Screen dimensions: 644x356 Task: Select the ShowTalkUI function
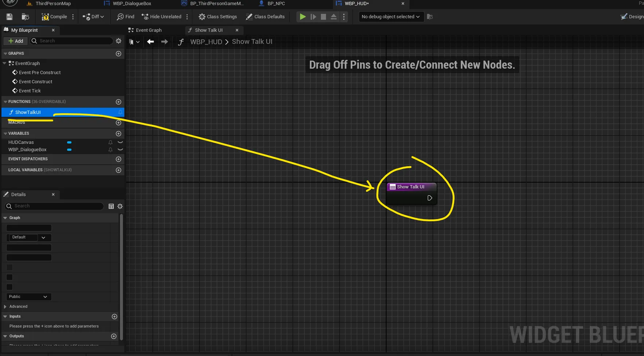pyautogui.click(x=63, y=112)
